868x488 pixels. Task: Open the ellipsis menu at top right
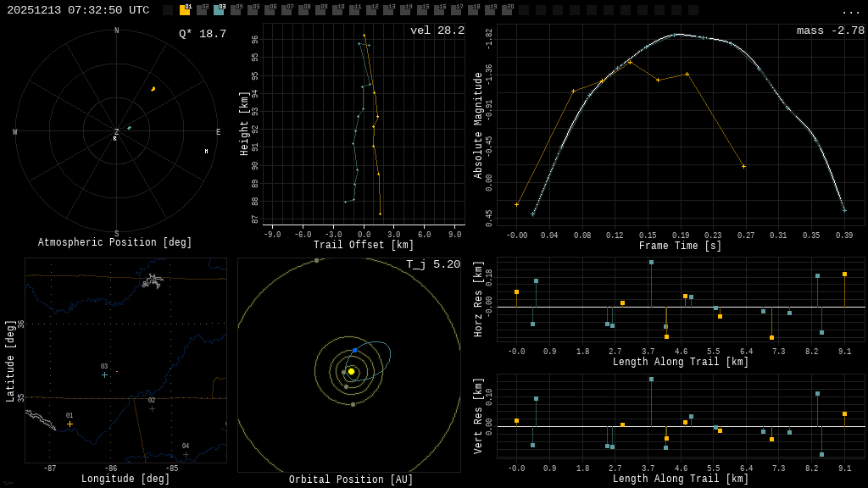click(x=851, y=11)
